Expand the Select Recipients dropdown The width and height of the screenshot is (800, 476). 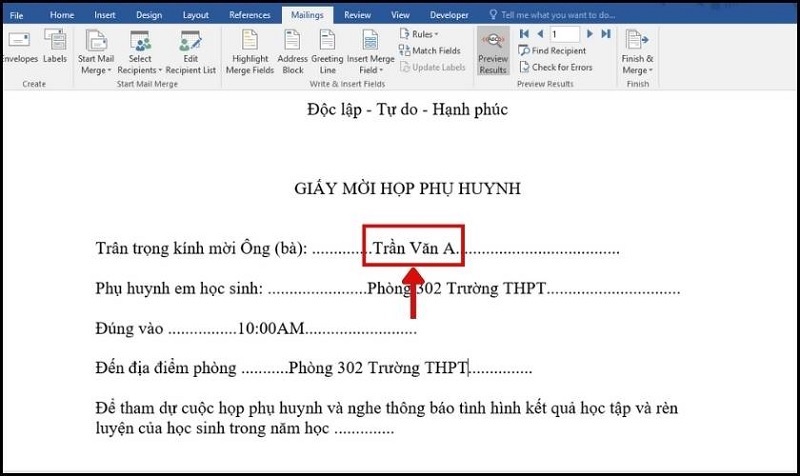[x=139, y=52]
